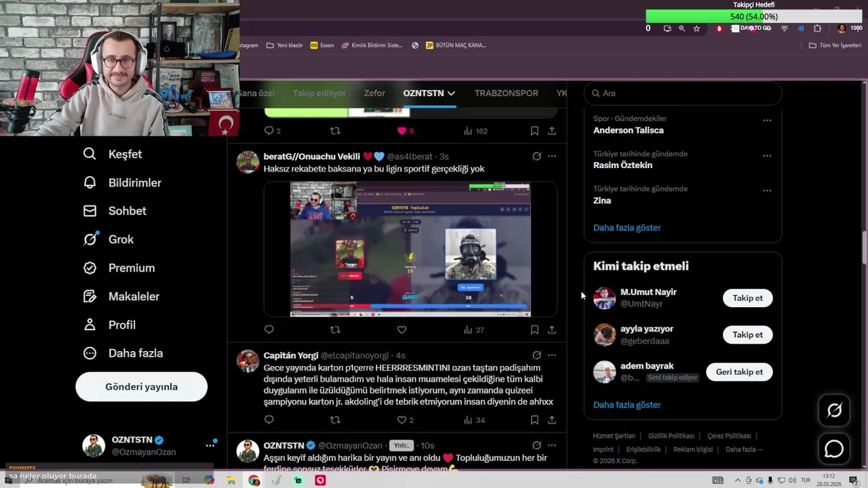Open Chrome profile avatar in toolbar

click(x=842, y=28)
